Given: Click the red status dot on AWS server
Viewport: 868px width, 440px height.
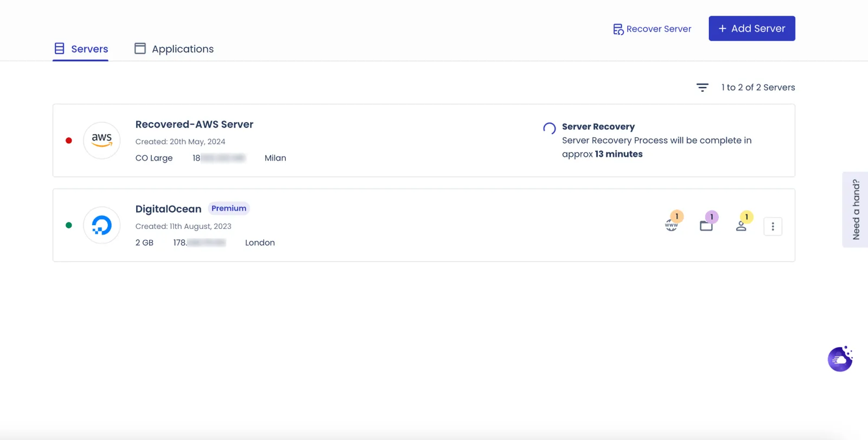Looking at the screenshot, I should pyautogui.click(x=69, y=141).
